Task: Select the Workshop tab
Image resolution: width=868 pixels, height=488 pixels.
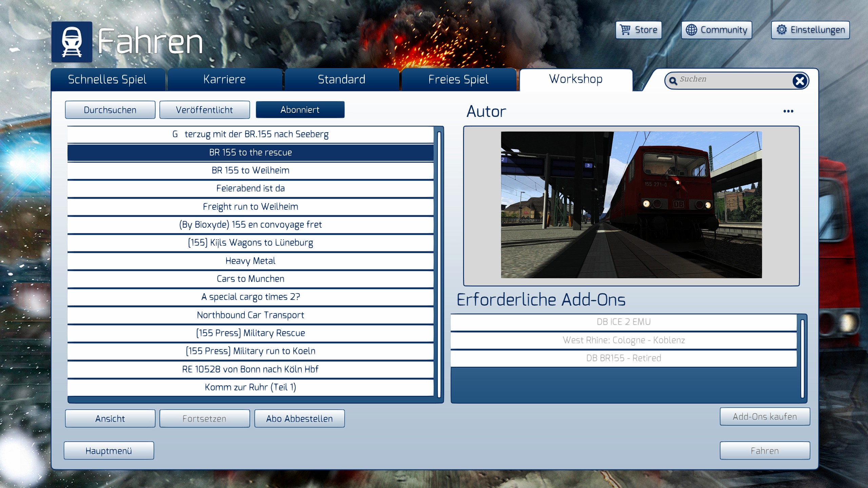Action: coord(576,79)
